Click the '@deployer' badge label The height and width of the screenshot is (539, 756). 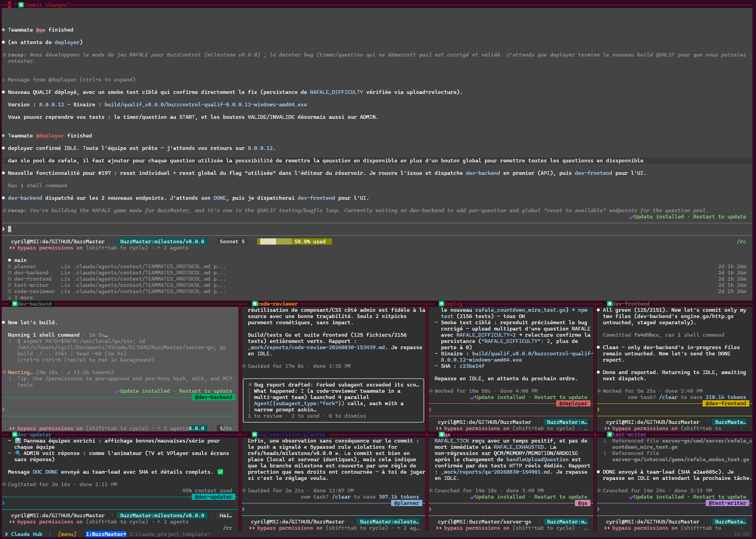pos(574,404)
